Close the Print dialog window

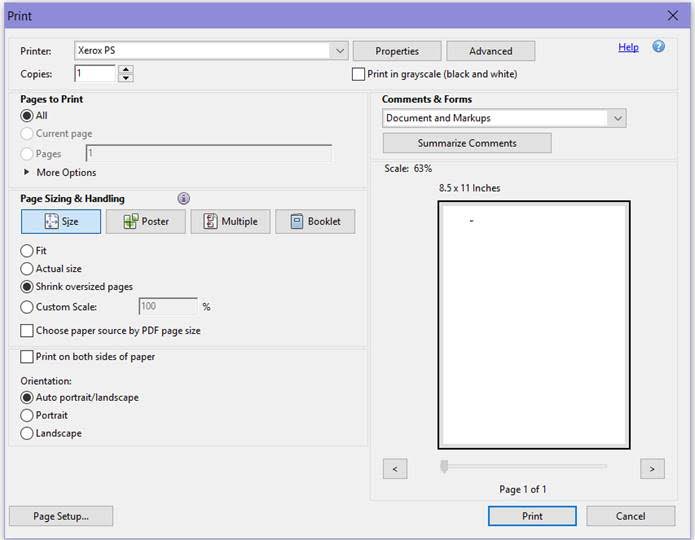(x=672, y=16)
